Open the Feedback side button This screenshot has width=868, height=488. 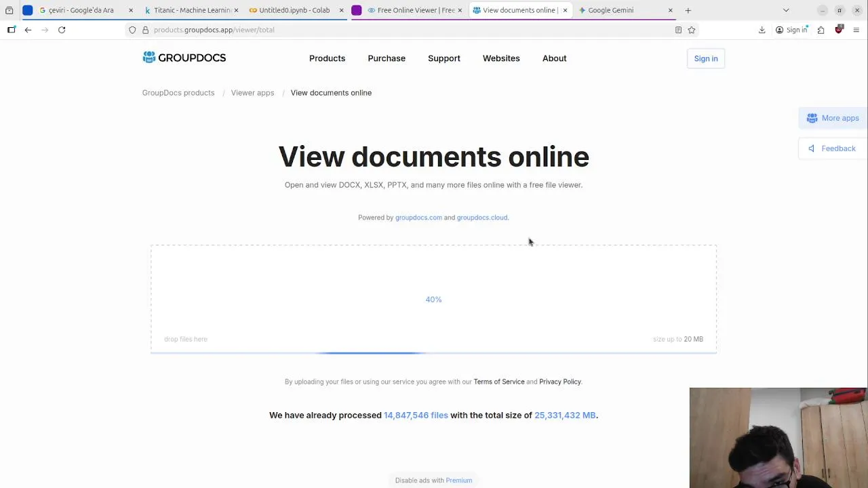[833, 148]
